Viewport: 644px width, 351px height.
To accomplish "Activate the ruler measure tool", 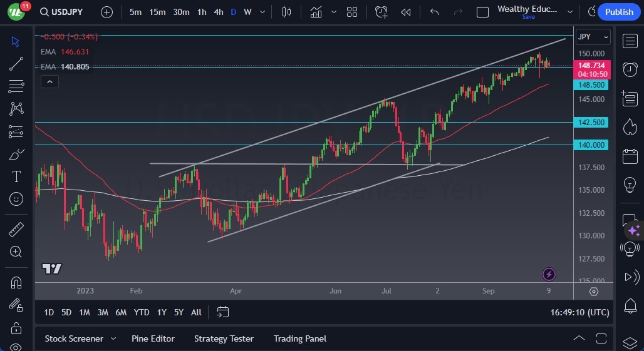I will pos(16,230).
